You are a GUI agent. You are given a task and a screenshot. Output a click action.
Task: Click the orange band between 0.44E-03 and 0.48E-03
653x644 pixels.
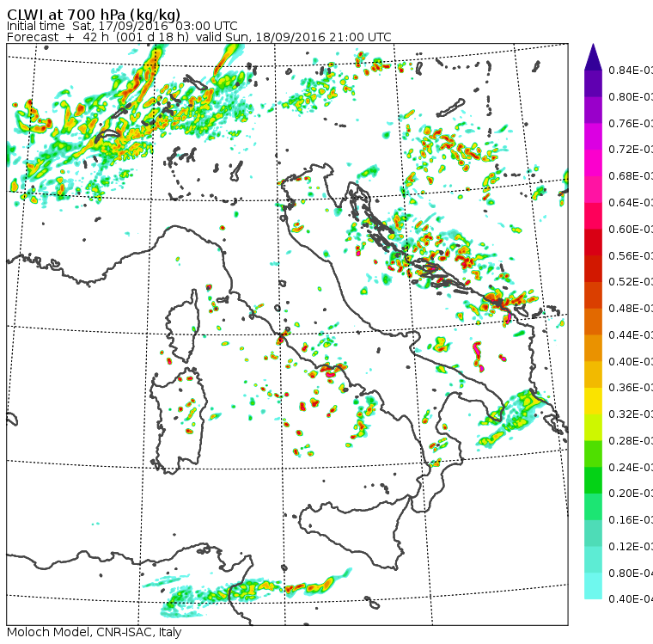(594, 322)
